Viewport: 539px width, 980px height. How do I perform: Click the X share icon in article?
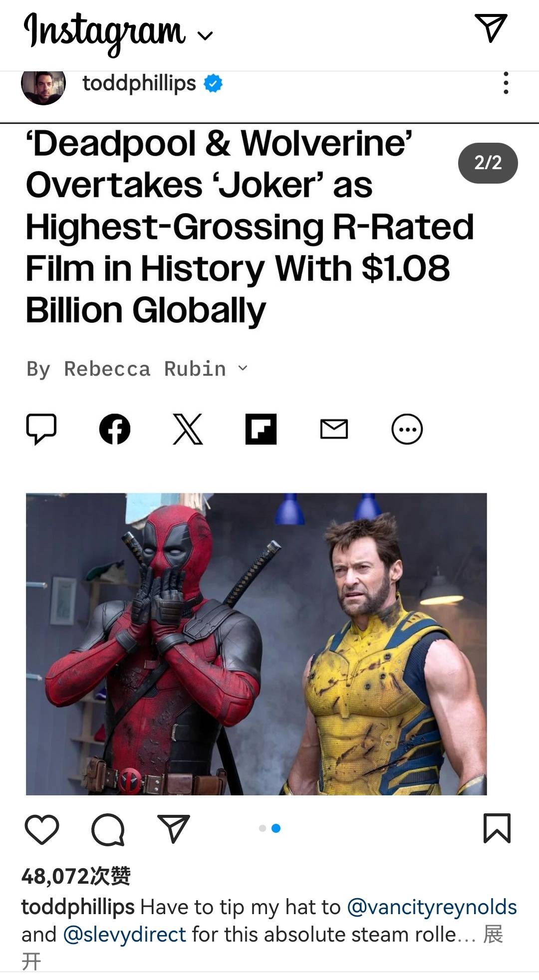tap(188, 429)
